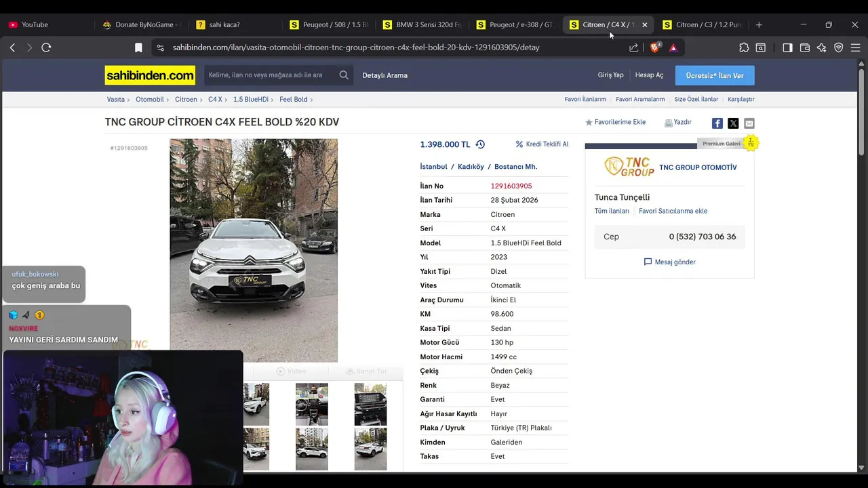The image size is (868, 488).
Task: Click the Ücretsiz İlan Ver button
Action: click(x=715, y=75)
